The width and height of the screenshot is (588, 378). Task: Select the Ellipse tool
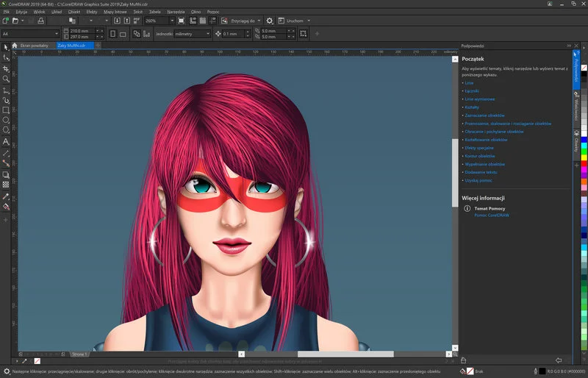click(x=6, y=120)
